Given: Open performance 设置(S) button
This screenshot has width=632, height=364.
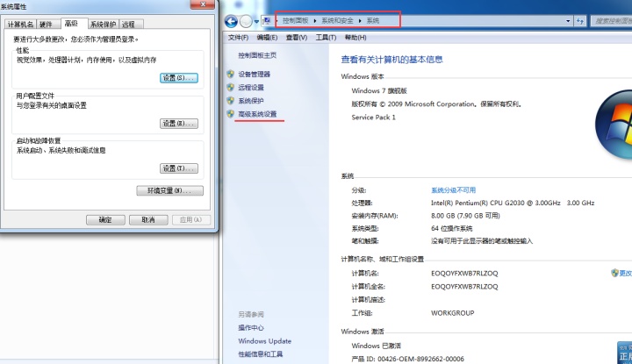Looking at the screenshot, I should click(179, 78).
